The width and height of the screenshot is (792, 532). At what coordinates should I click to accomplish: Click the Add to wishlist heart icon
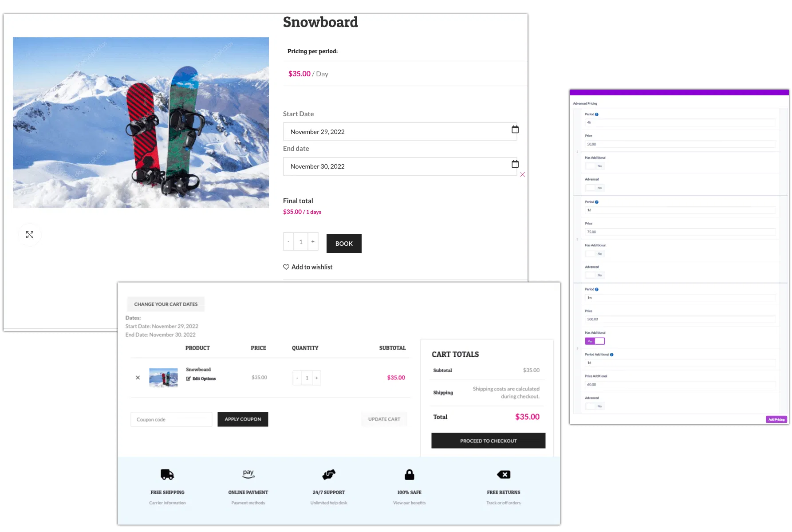286,267
